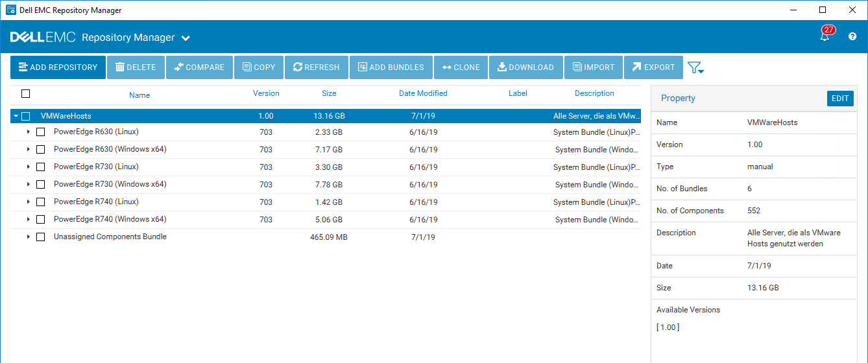Collapse the VMWareHosts repository tree arrow
The image size is (868, 363).
[x=16, y=117]
